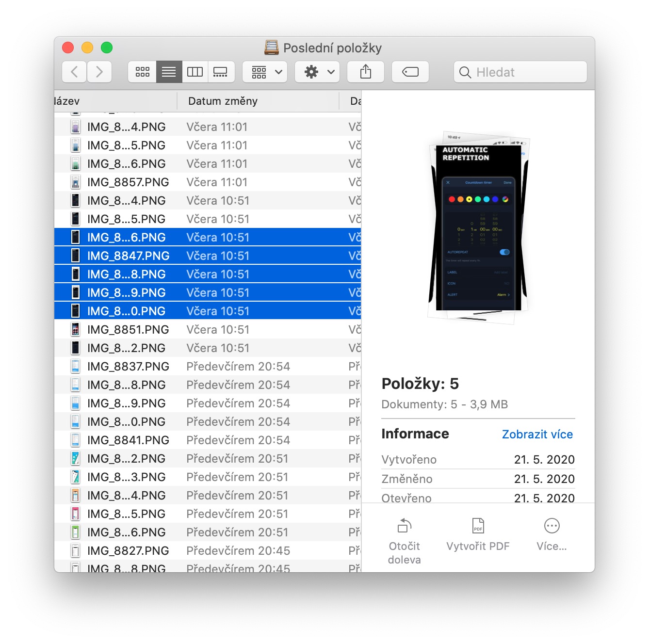Click the date cell in IMG_8857.PNG row
The image size is (649, 644).
click(x=217, y=182)
